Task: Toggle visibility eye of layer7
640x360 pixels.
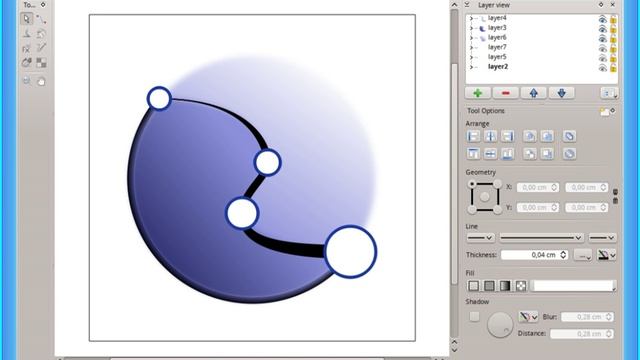Action: 602,48
